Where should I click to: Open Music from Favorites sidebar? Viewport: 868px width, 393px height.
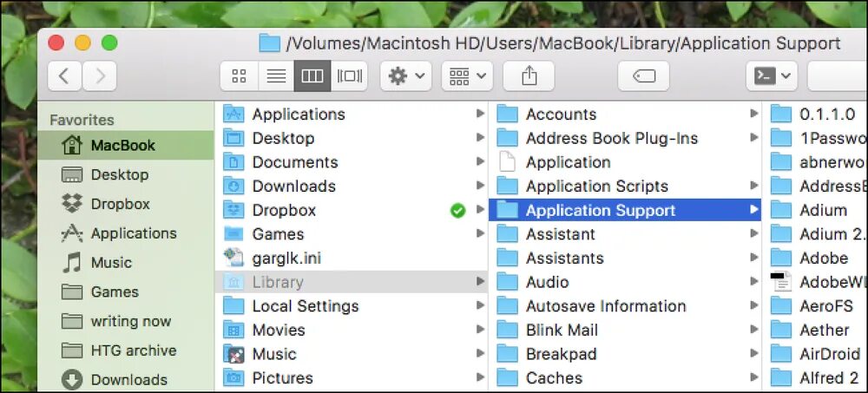[126, 263]
